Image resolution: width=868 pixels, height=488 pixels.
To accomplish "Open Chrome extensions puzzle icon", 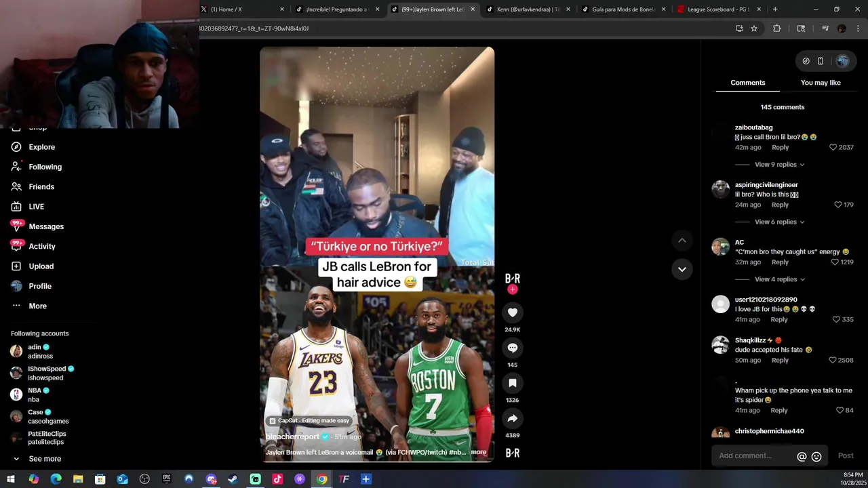I will 777,28.
